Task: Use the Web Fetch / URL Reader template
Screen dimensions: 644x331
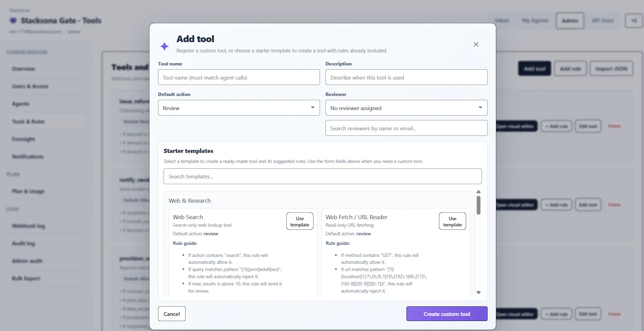Action: pos(452,221)
